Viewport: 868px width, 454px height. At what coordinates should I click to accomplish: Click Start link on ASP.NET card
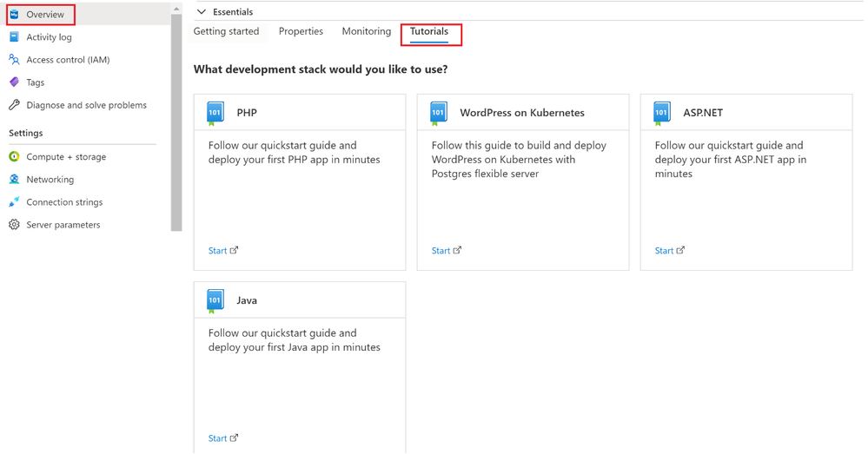pos(664,251)
